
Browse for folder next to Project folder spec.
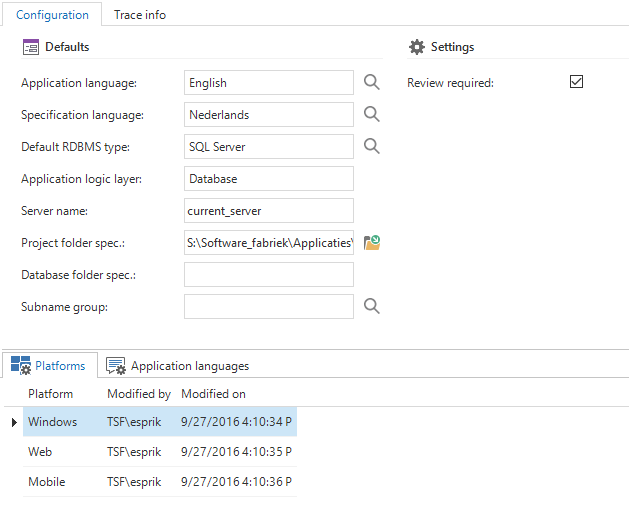coord(372,243)
